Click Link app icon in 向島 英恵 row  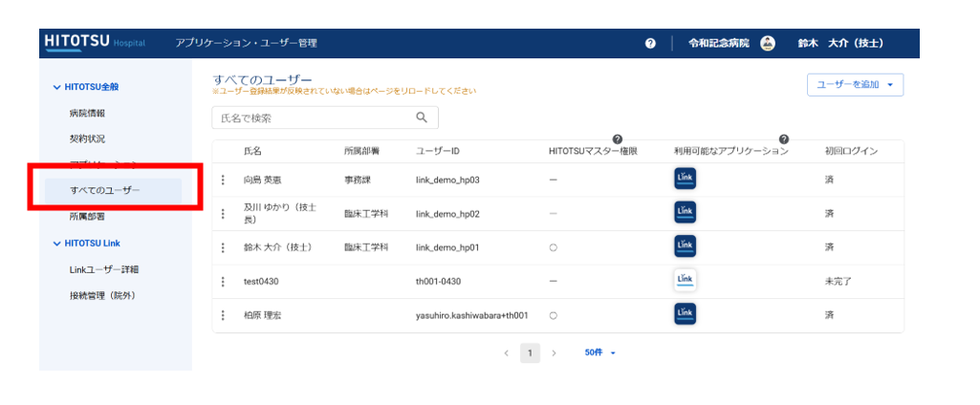pyautogui.click(x=685, y=179)
